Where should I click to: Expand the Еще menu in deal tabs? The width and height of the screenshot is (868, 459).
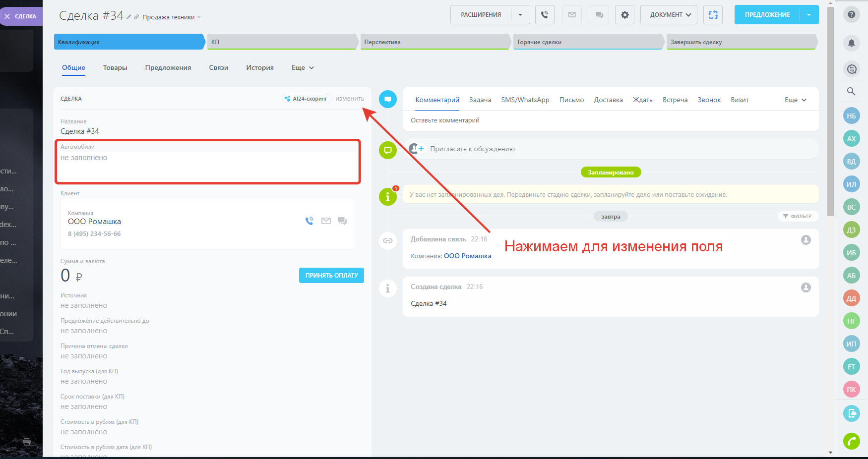point(303,68)
